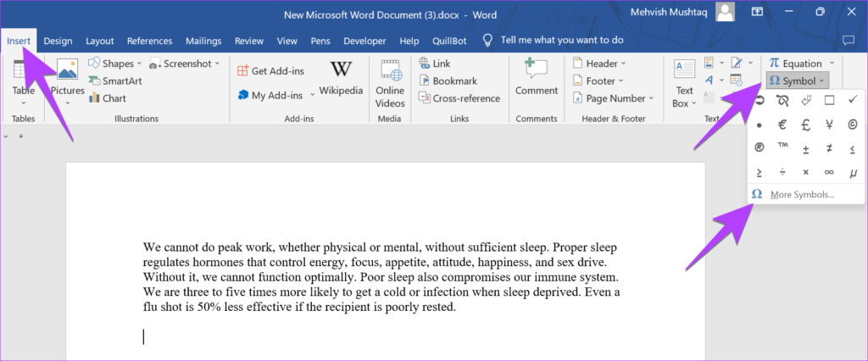Insert a Chart
This screenshot has width=868, height=361.
point(108,98)
